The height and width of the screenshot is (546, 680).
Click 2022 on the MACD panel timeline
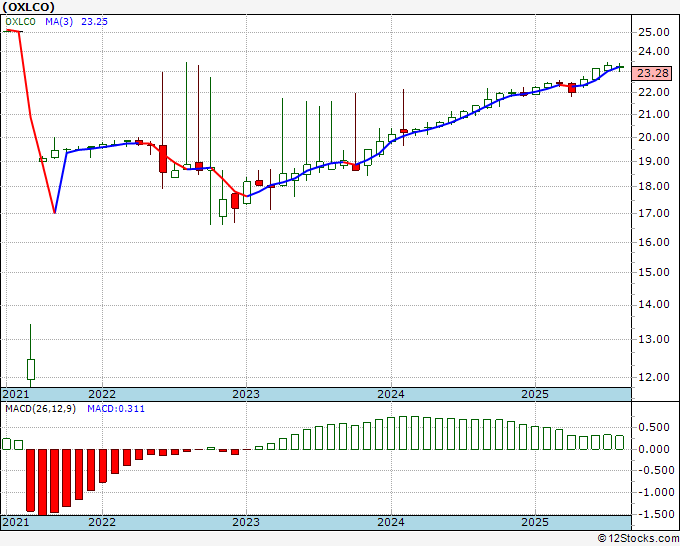coord(102,522)
